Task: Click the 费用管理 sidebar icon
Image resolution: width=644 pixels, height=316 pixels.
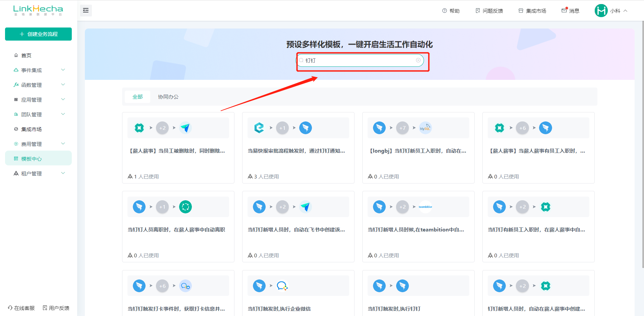Action: pyautogui.click(x=16, y=144)
